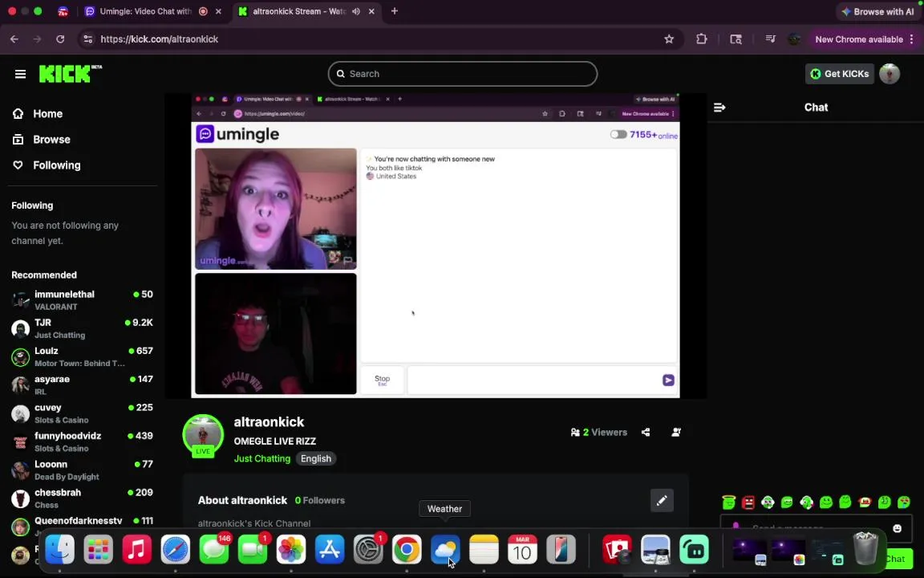Click the 0 Followers text

pos(320,500)
